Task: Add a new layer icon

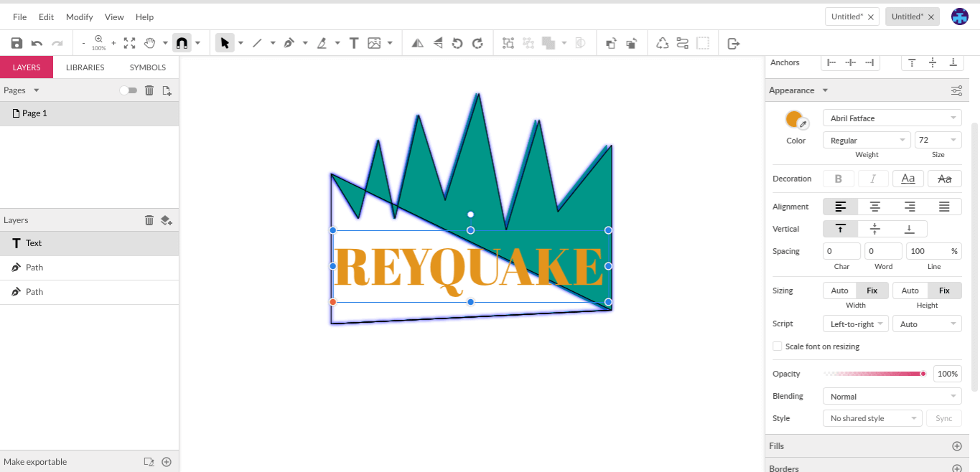Action: (x=167, y=220)
